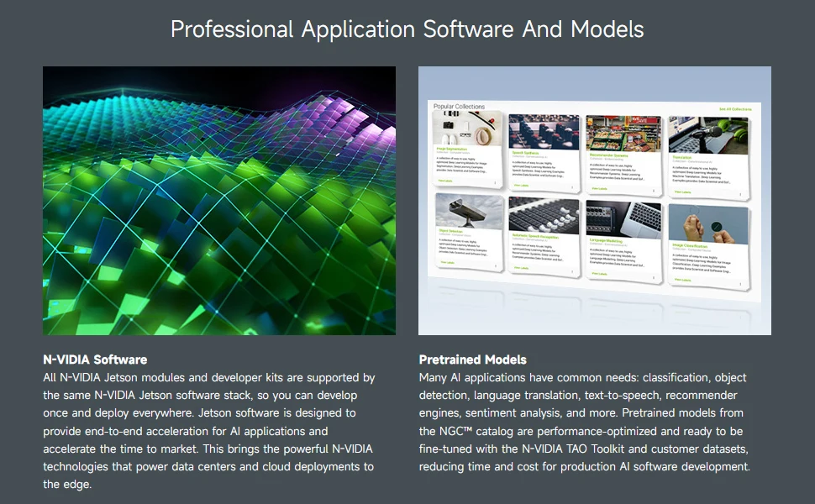Click View Labels on Translation card
This screenshot has width=815, height=504.
[682, 192]
